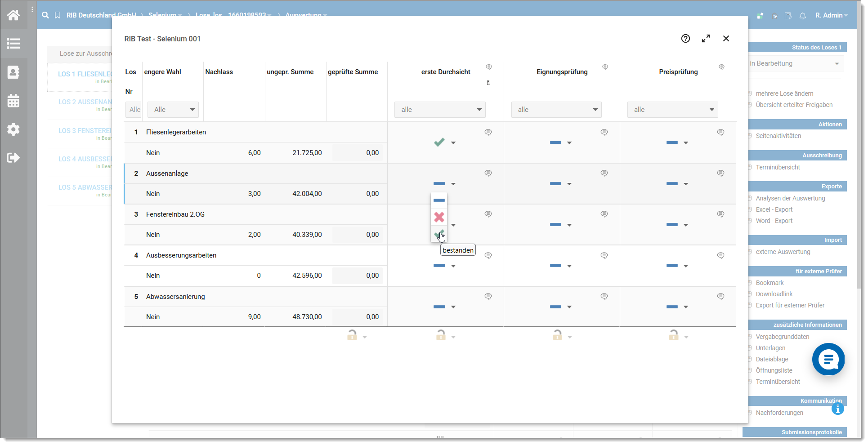868x445 pixels.
Task: Open comment bubble on Eignungsprüfung header
Action: [x=605, y=67]
